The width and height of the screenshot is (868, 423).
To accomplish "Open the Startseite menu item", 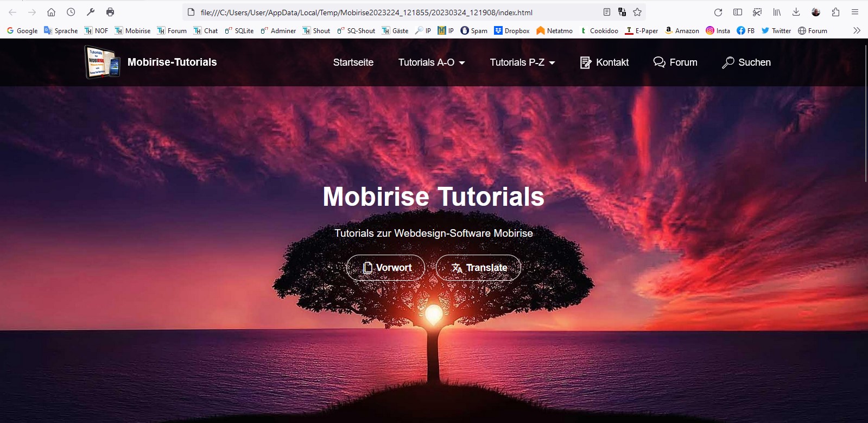I will coord(353,62).
